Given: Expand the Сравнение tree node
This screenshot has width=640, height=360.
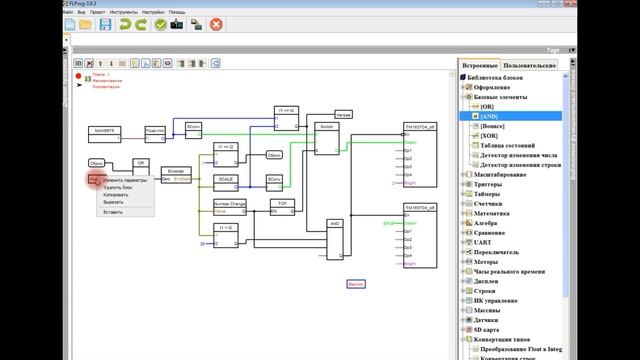Looking at the screenshot, I should [463, 233].
